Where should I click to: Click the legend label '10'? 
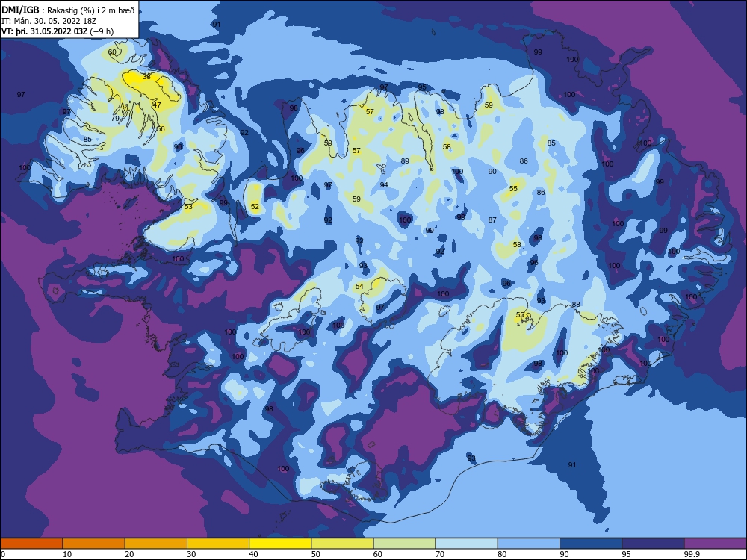[x=67, y=554]
